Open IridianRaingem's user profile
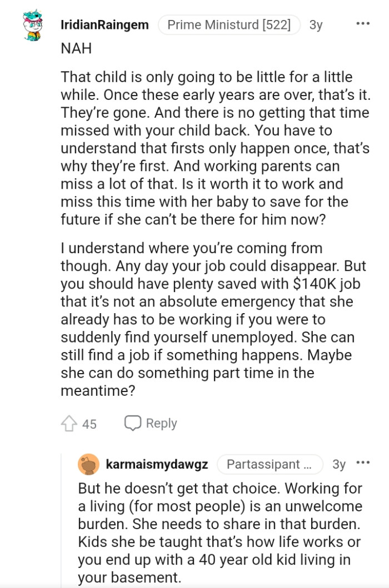Screen dimensions: 389x588 click(x=106, y=24)
